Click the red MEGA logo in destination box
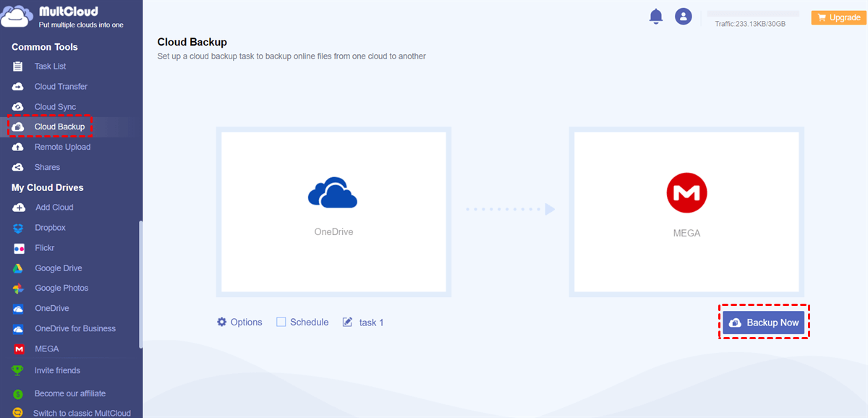This screenshot has width=868, height=418. 686,193
